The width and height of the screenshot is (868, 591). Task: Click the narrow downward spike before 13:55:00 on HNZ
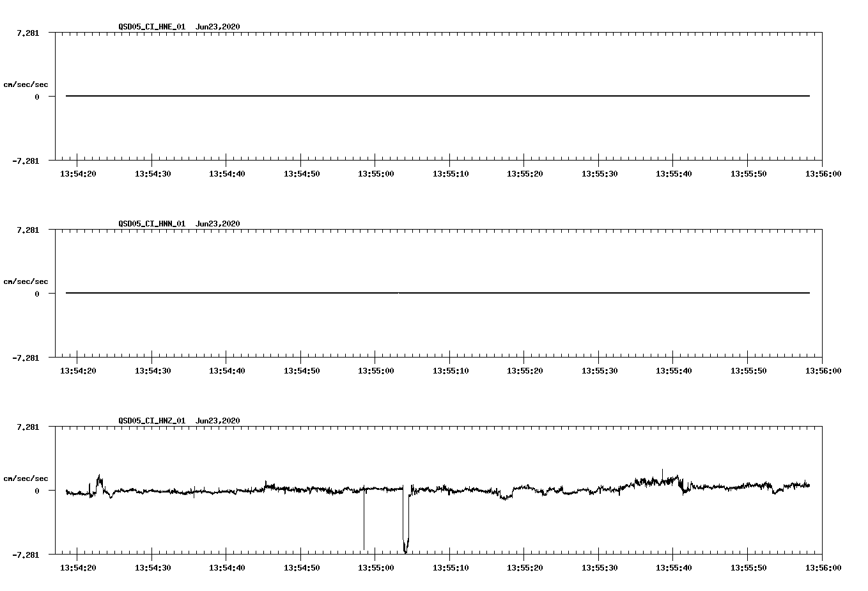(364, 519)
